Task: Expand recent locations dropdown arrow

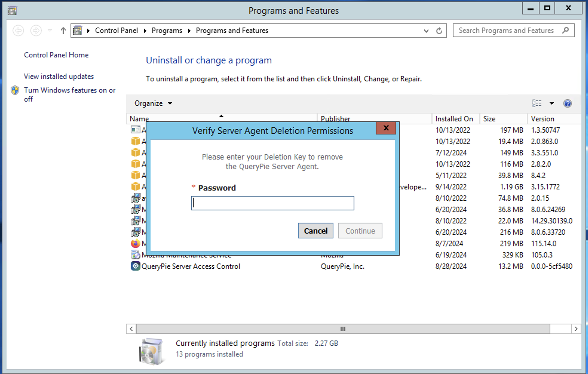Action: tap(50, 30)
